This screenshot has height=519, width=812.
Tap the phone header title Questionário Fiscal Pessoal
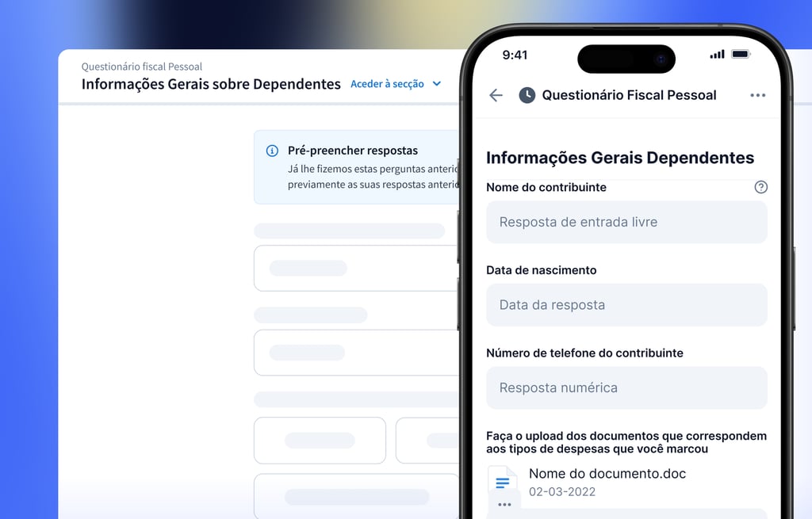[x=629, y=95]
